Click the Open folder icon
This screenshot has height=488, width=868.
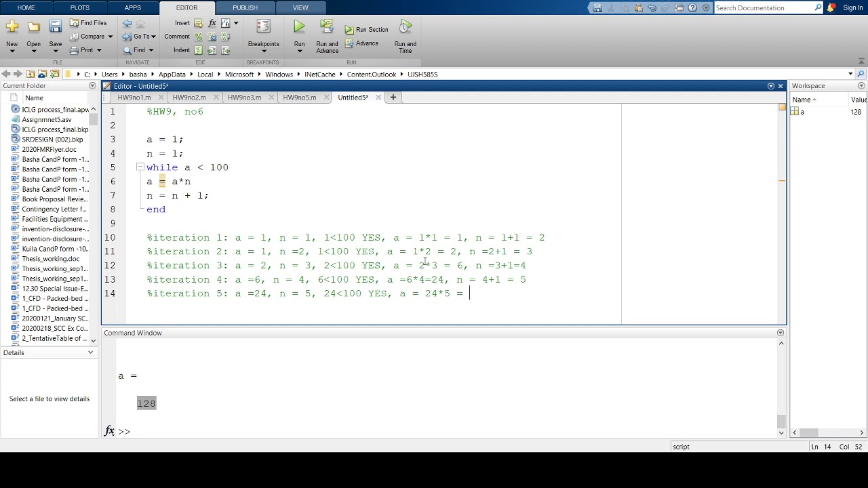tap(33, 27)
